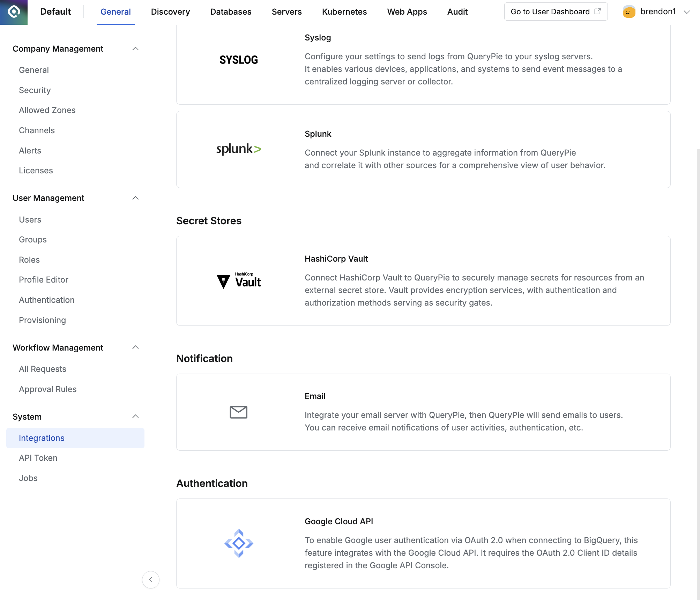This screenshot has height=600, width=700.
Task: Click the SYSLOG integration logo
Action: click(238, 59)
